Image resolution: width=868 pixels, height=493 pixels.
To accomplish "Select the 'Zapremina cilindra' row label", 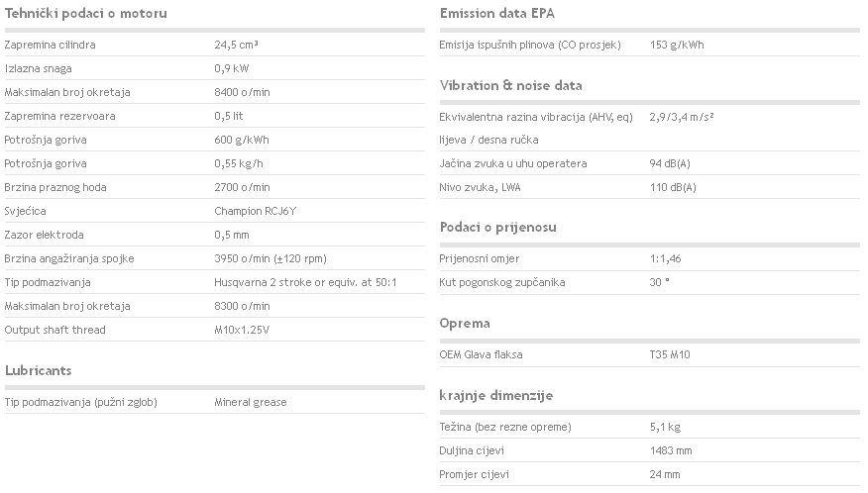I will click(x=50, y=45).
